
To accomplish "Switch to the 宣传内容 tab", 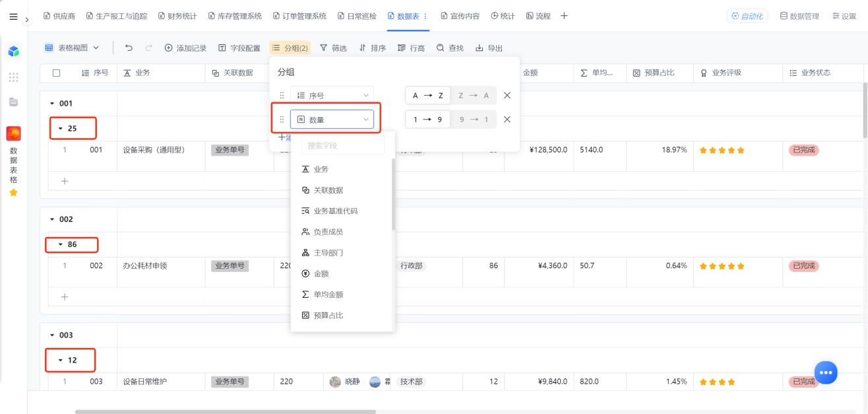I will pyautogui.click(x=460, y=16).
